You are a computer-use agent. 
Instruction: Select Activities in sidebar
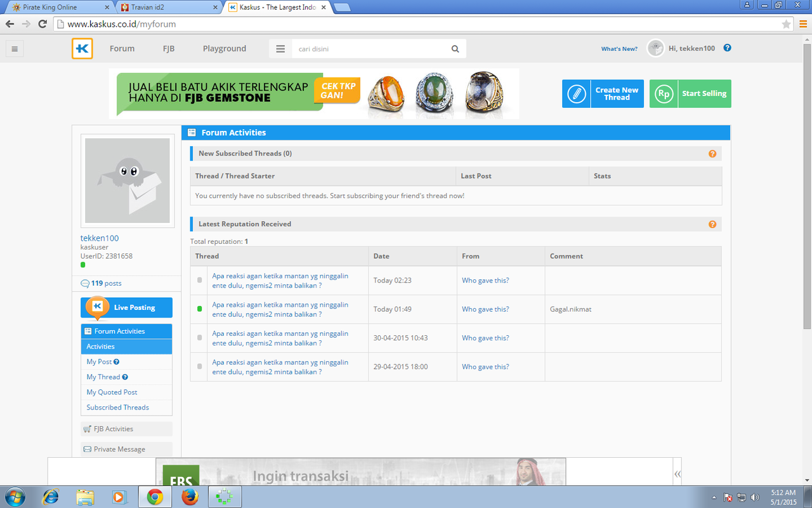(x=126, y=347)
